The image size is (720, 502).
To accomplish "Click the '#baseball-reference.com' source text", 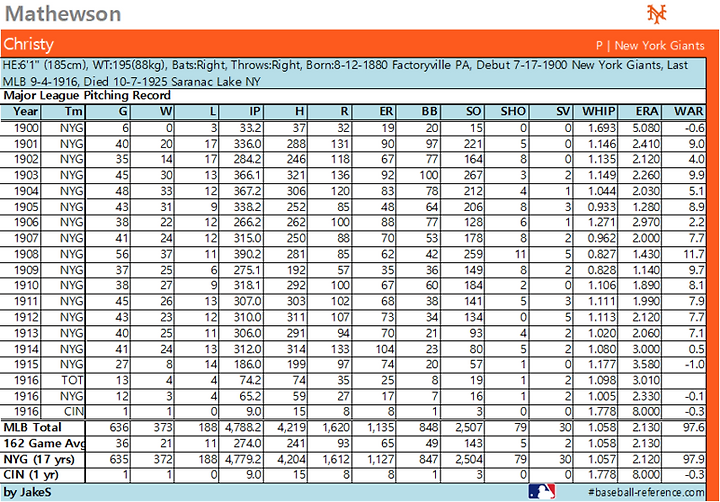I will click(x=646, y=492).
